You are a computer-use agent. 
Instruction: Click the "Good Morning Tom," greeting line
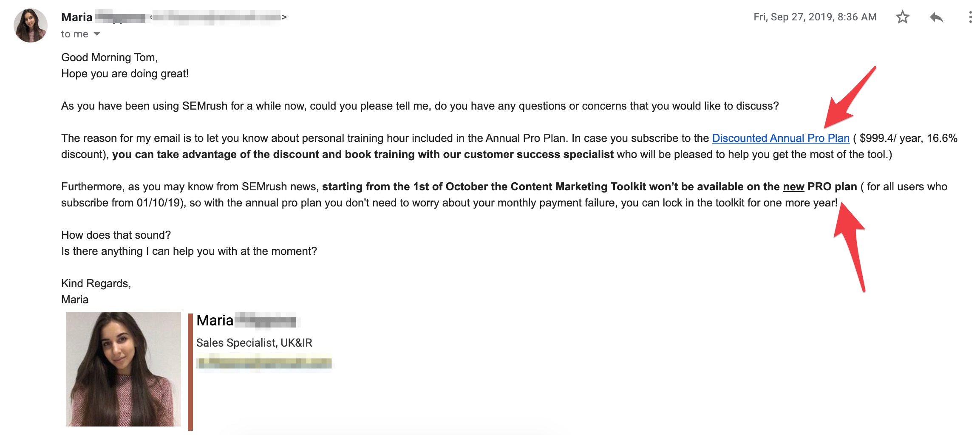pyautogui.click(x=110, y=57)
